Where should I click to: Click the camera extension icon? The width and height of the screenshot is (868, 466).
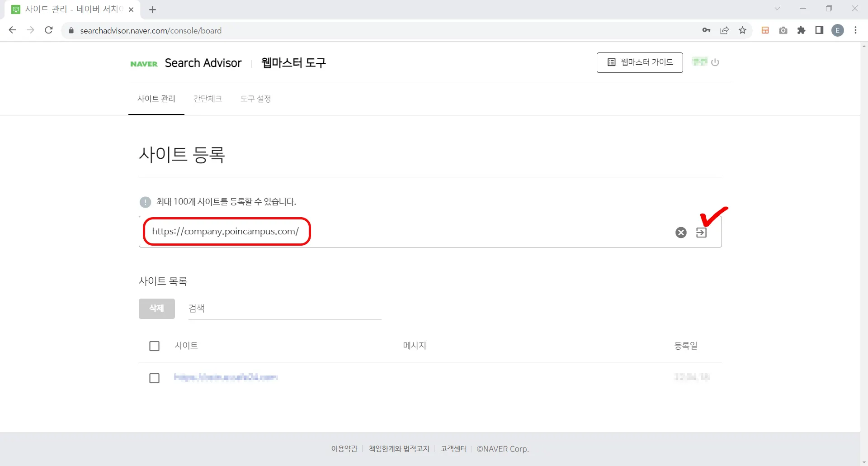(783, 30)
